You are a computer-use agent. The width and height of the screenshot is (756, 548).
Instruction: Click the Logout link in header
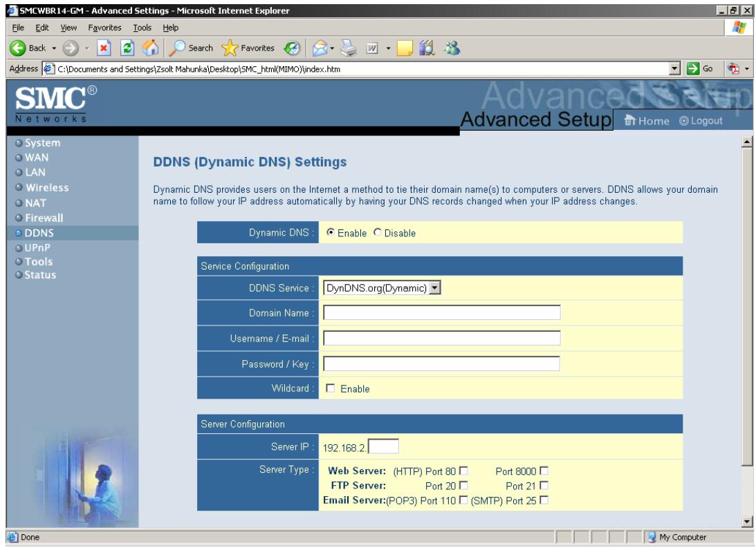[701, 121]
